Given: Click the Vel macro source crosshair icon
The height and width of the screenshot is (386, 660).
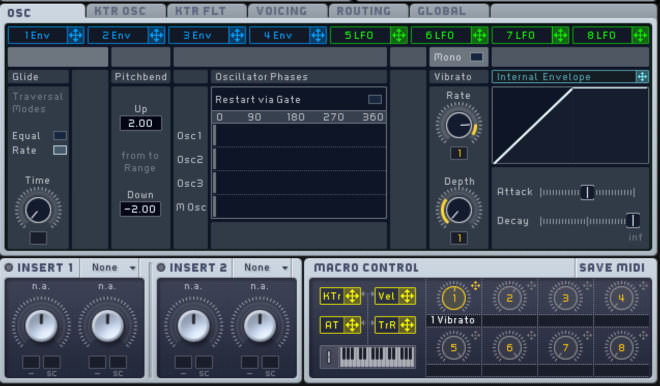Looking at the screenshot, I should click(x=407, y=296).
